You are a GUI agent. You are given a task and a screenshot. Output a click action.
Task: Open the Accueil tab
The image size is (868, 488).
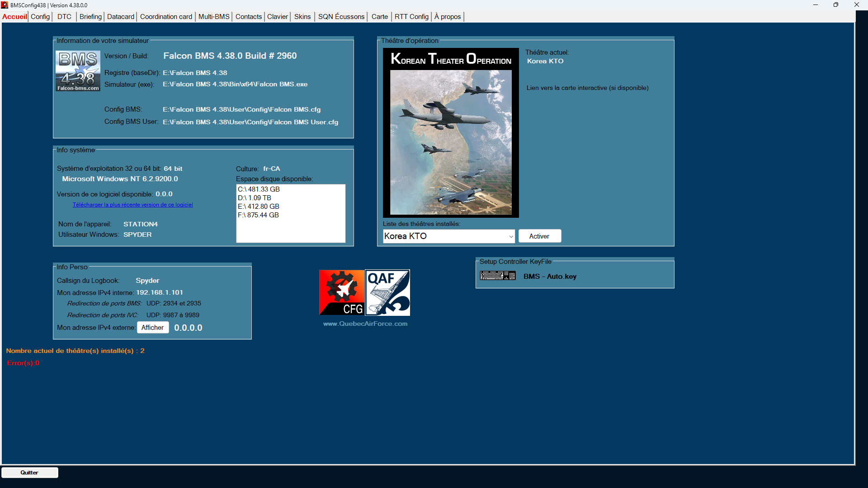pos(14,17)
